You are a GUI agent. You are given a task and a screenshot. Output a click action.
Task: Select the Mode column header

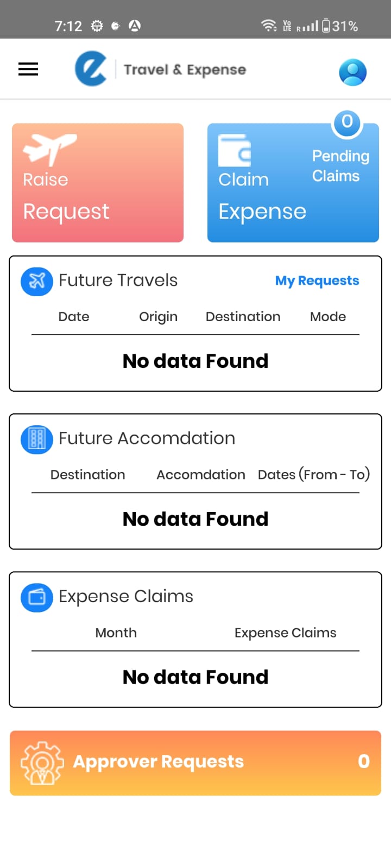click(x=327, y=317)
